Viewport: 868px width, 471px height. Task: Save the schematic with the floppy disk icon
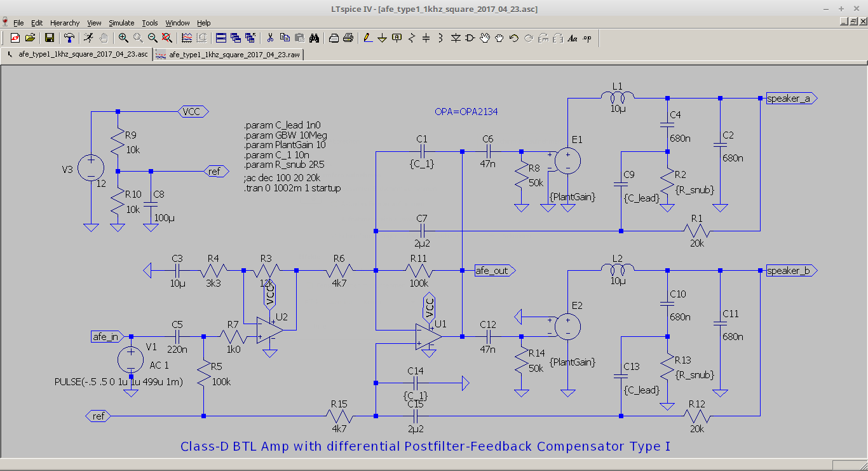pos(50,38)
